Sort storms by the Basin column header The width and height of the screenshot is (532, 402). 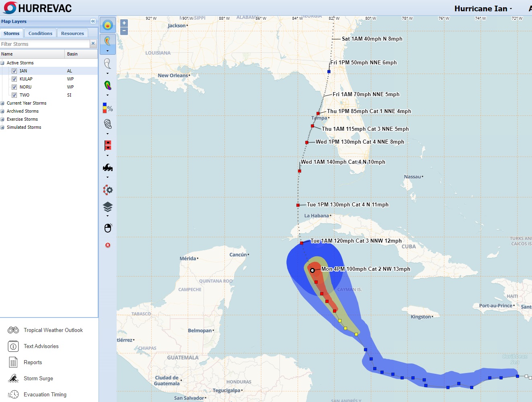click(81, 54)
